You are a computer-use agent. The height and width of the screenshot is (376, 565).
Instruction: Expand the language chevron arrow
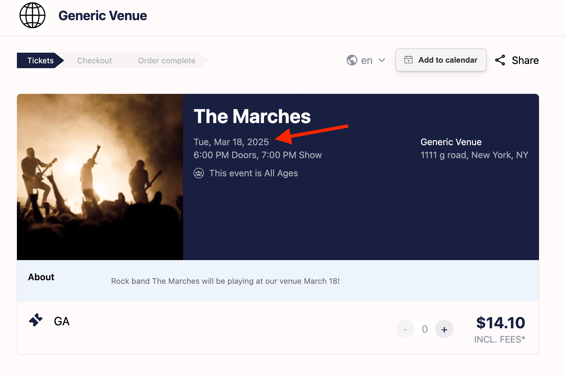382,60
